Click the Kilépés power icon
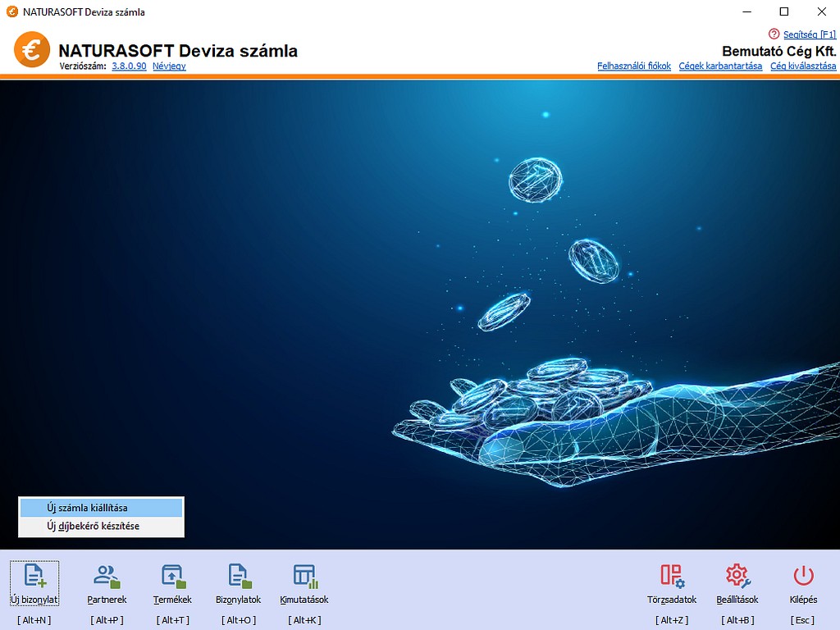The width and height of the screenshot is (840, 630). click(x=803, y=575)
